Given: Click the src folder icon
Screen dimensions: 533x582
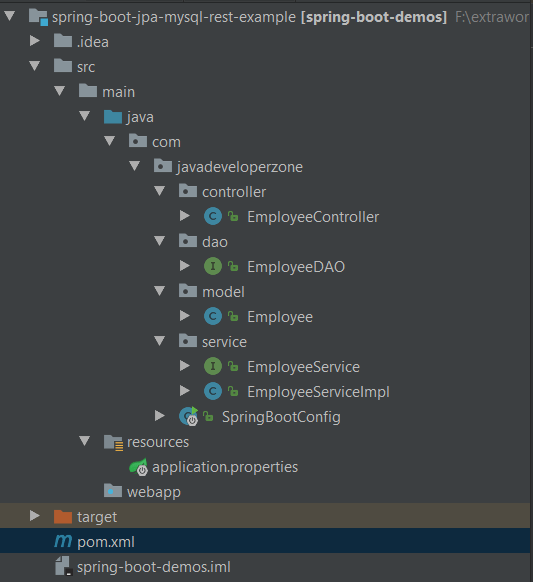Looking at the screenshot, I should (x=63, y=66).
